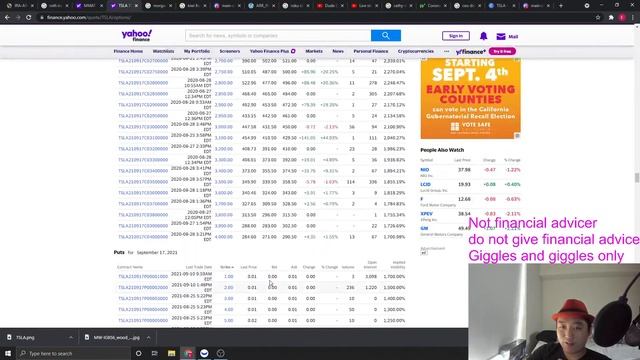
Task: Click the blue search magnifier button
Action: point(386,36)
